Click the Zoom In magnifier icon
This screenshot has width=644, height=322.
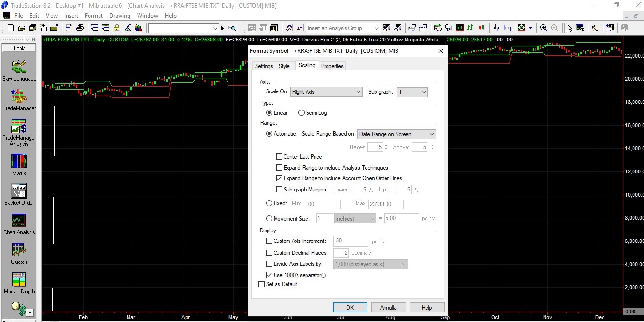(x=544, y=28)
